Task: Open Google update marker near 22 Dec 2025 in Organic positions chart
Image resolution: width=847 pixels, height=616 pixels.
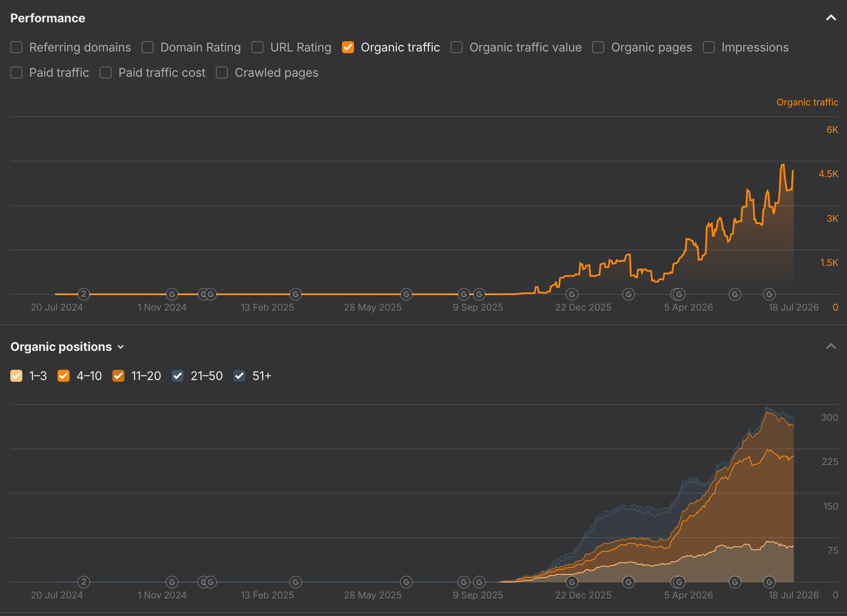Action: pyautogui.click(x=572, y=582)
